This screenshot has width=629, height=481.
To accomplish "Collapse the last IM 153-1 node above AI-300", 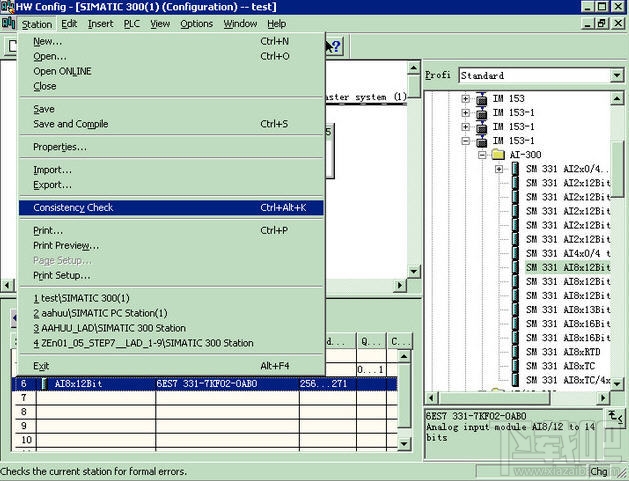I will (x=465, y=141).
